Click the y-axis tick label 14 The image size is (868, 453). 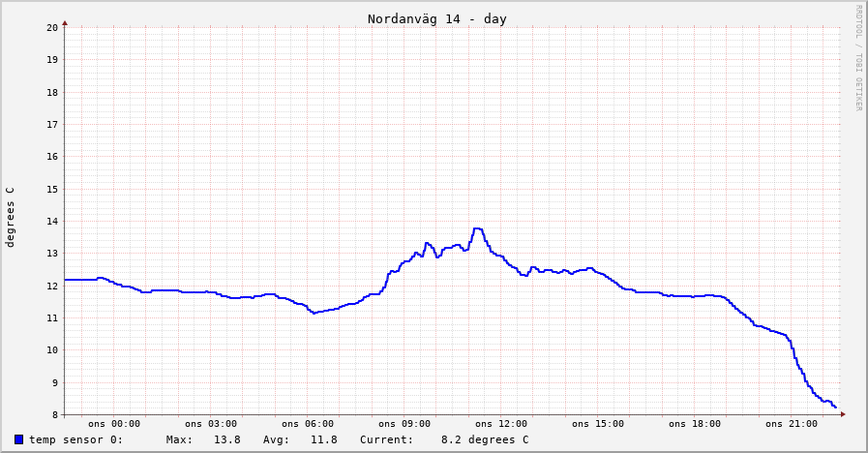click(52, 221)
